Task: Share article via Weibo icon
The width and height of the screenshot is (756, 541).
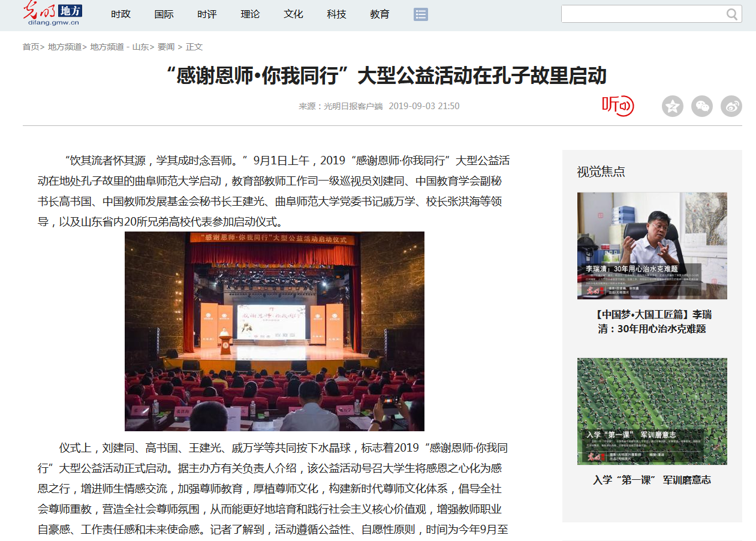Action: (731, 107)
